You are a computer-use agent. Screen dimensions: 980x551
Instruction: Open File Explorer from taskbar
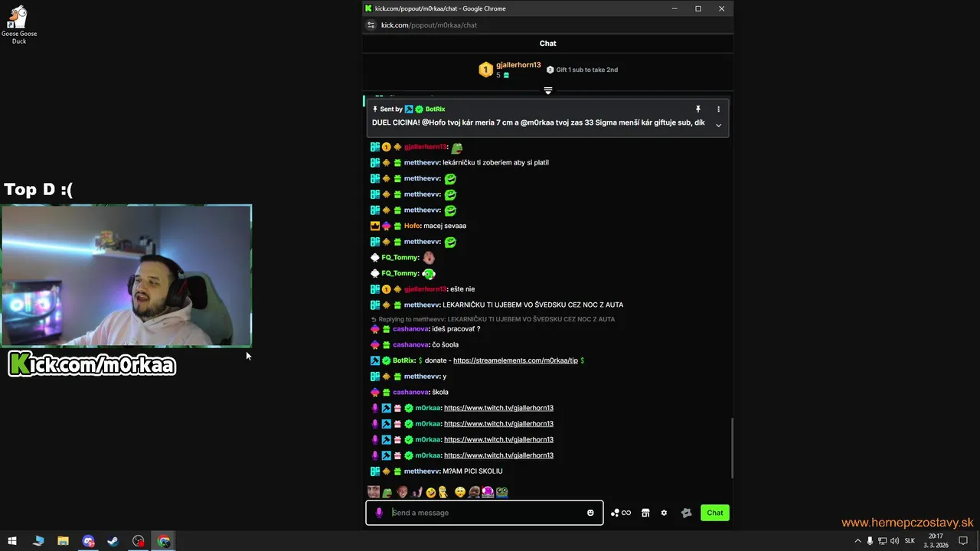(63, 541)
